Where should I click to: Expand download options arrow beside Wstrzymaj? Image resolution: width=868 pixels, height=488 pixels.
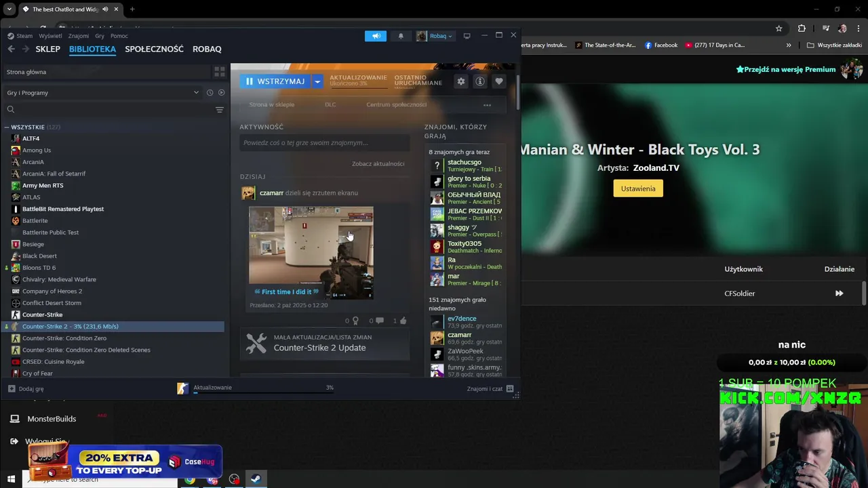click(317, 81)
